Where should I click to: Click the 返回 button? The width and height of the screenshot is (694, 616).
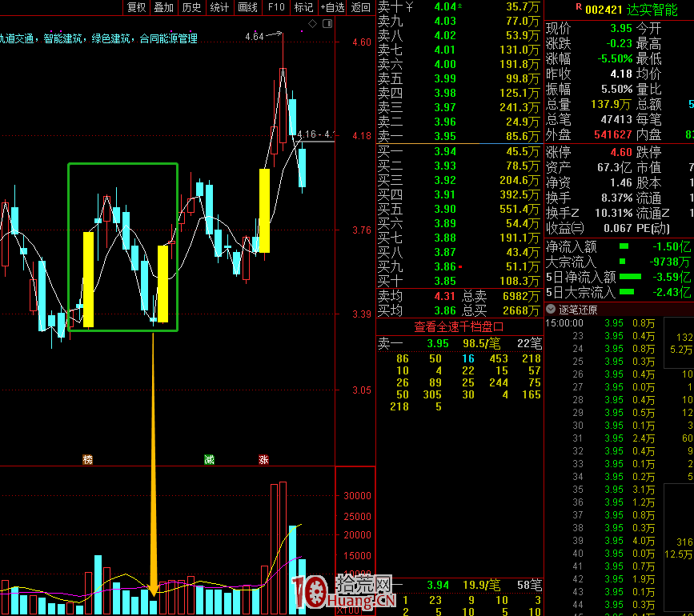pyautogui.click(x=360, y=7)
